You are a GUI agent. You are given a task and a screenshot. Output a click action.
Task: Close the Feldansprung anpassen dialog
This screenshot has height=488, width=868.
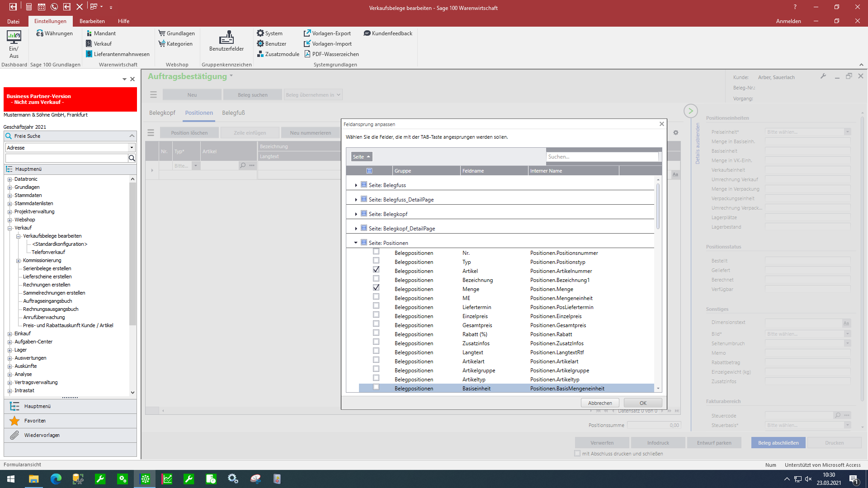point(662,124)
